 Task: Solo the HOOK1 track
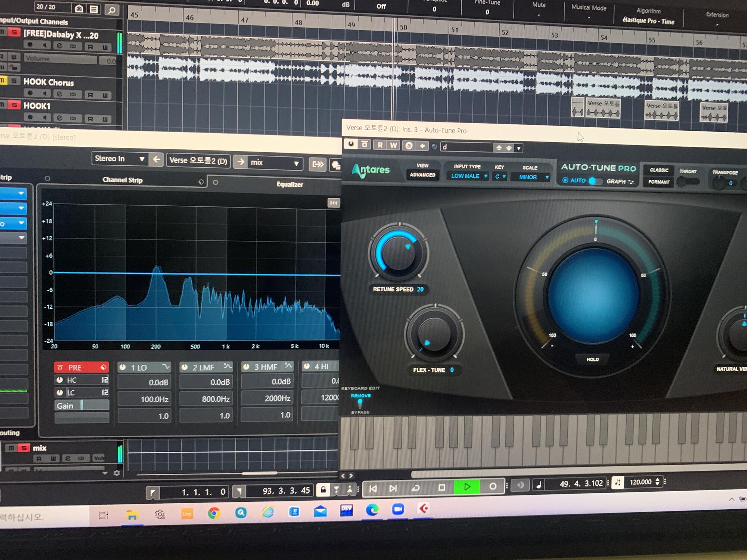(x=14, y=105)
